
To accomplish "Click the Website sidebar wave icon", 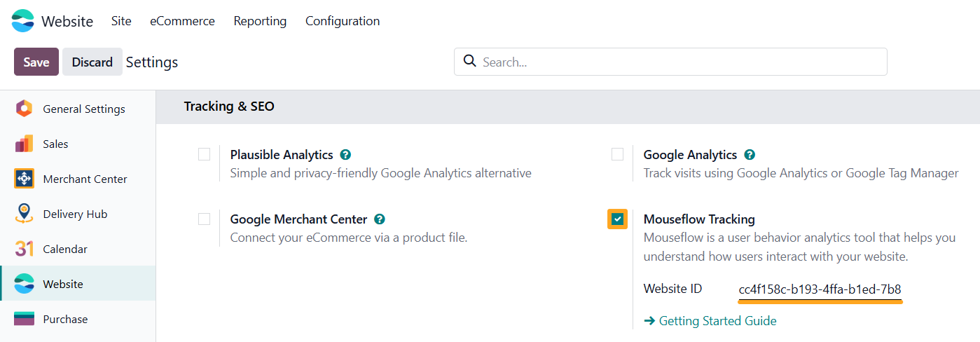I will point(24,284).
